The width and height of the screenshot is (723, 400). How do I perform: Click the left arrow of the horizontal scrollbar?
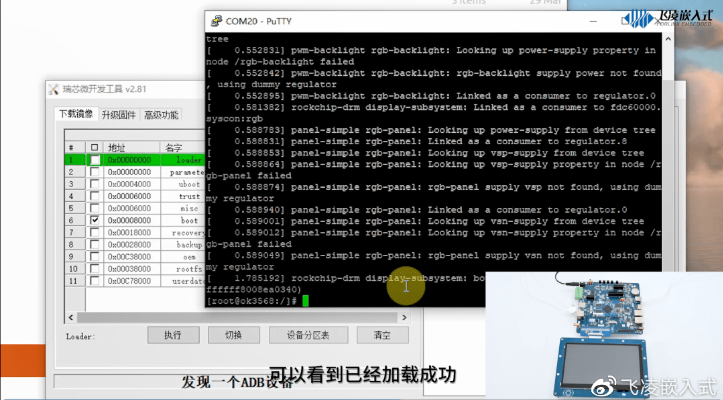(71, 317)
